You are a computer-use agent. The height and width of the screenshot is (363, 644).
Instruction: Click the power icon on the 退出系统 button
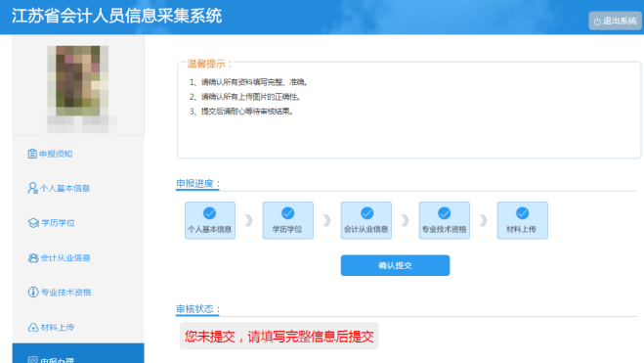coord(597,22)
